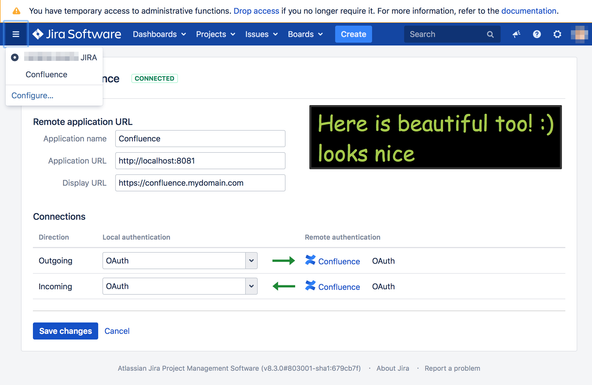This screenshot has height=385, width=592.
Task: Click the Confluence icon in Outgoing row
Action: (x=310, y=260)
